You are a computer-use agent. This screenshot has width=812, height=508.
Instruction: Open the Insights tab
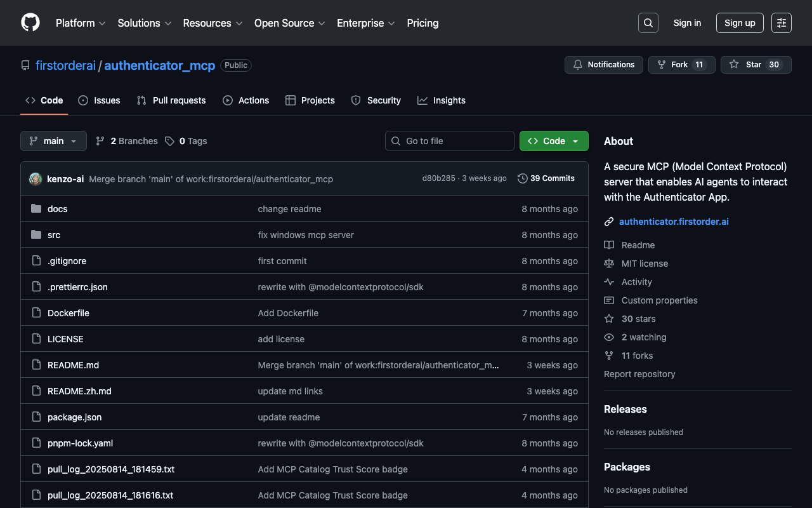click(x=441, y=100)
